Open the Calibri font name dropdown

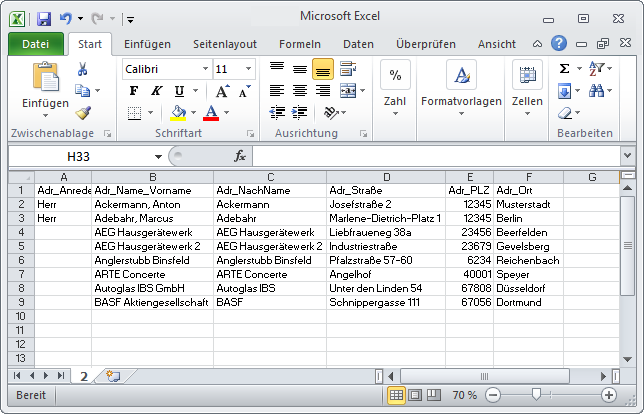tap(205, 69)
